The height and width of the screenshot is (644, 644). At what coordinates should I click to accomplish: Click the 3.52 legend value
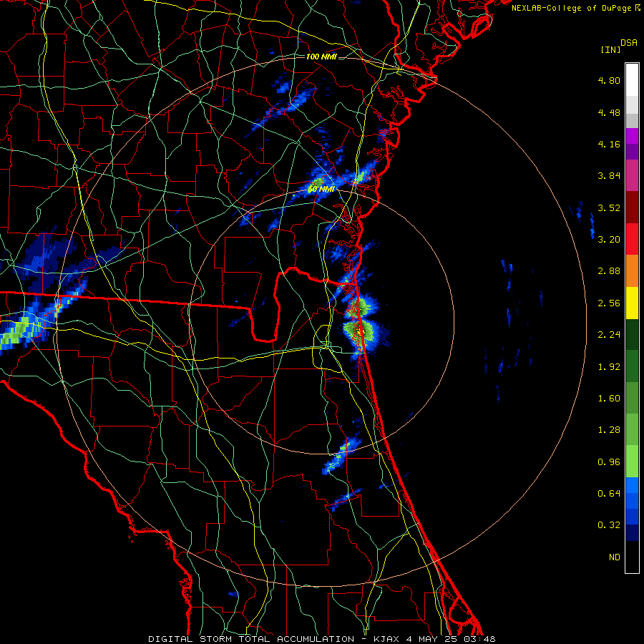coord(609,208)
